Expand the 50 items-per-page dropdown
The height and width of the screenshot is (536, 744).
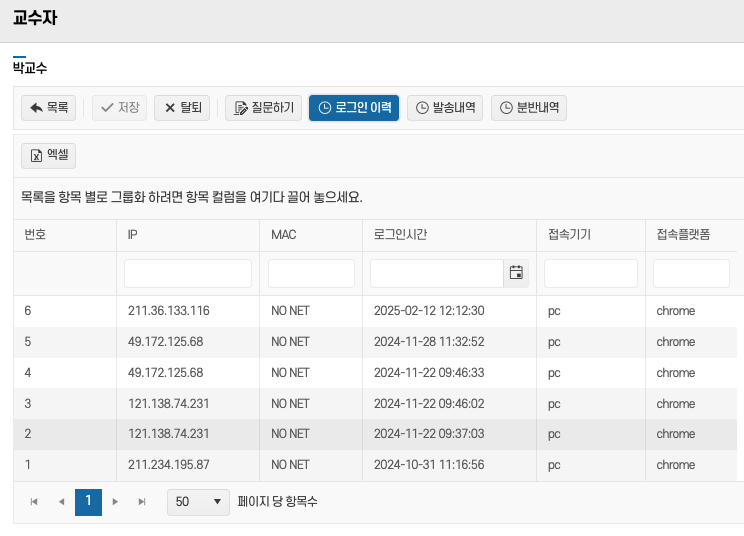(198, 502)
